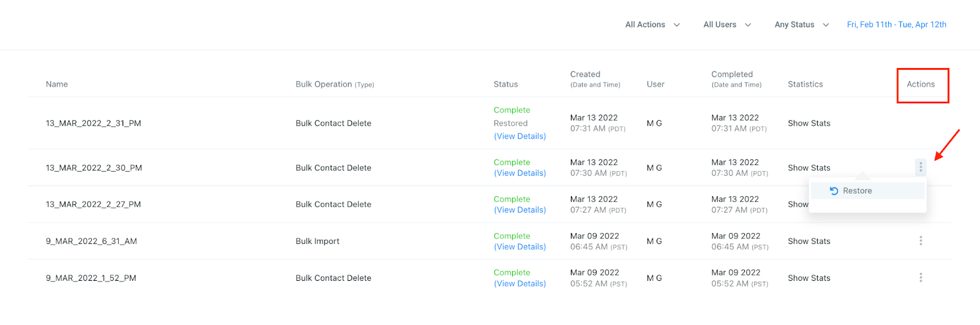This screenshot has height=325, width=980.
Task: Select Restore from the actions menu
Action: 857,191
